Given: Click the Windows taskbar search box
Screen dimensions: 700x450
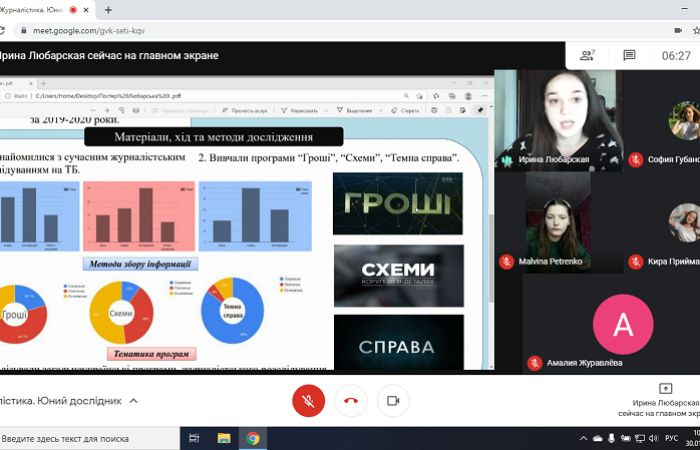Looking at the screenshot, I should [90, 438].
